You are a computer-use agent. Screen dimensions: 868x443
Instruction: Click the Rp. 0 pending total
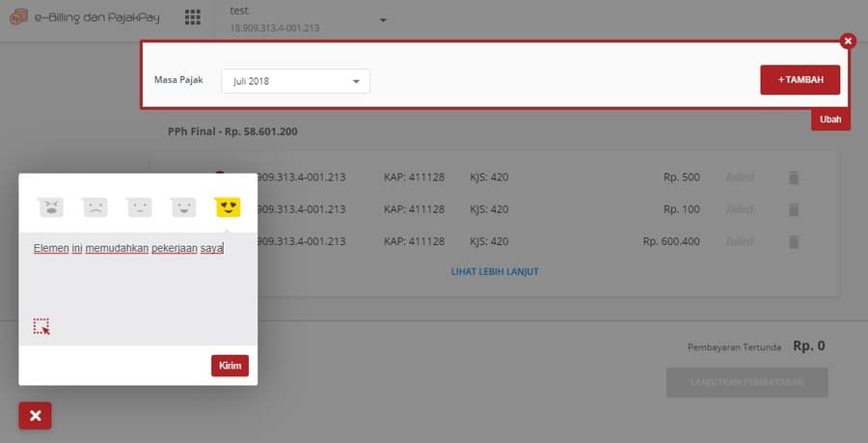pos(809,346)
